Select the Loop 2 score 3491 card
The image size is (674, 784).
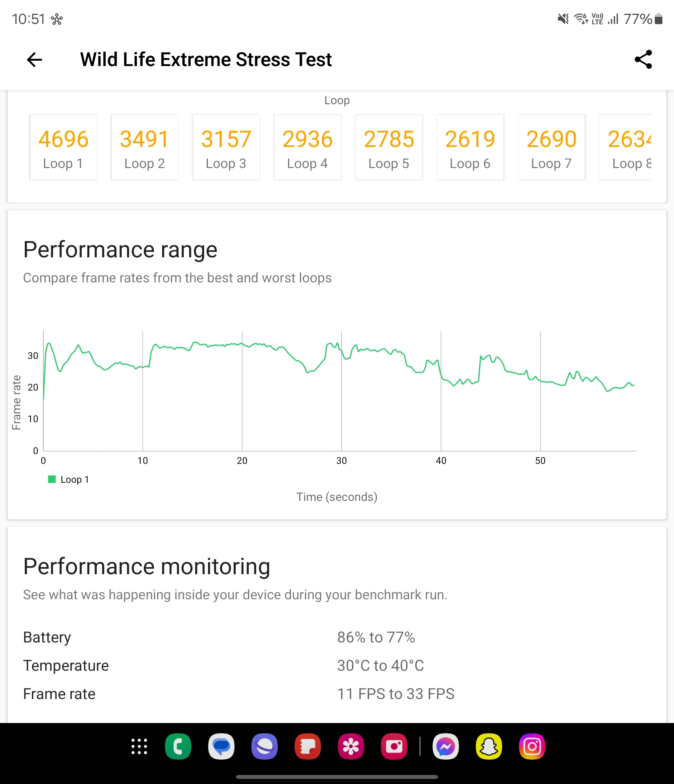145,147
